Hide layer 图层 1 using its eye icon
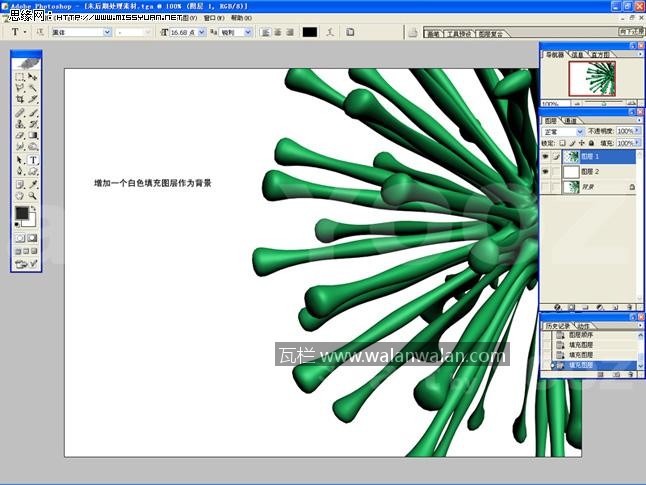This screenshot has width=646, height=485. pos(546,157)
